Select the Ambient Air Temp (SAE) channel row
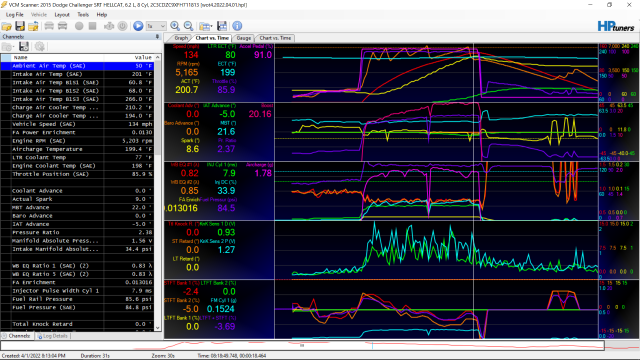 (78, 66)
